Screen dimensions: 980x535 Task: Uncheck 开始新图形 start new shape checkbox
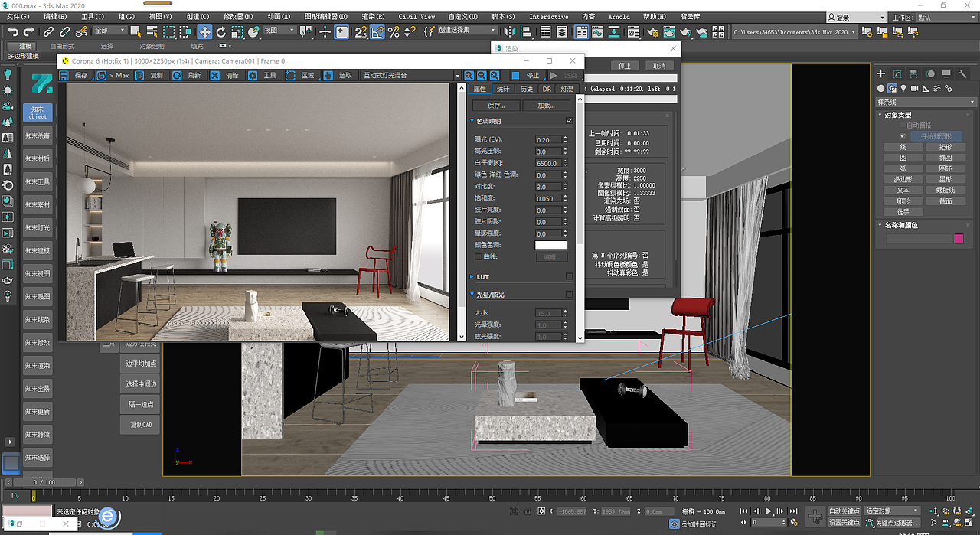pyautogui.click(x=903, y=135)
